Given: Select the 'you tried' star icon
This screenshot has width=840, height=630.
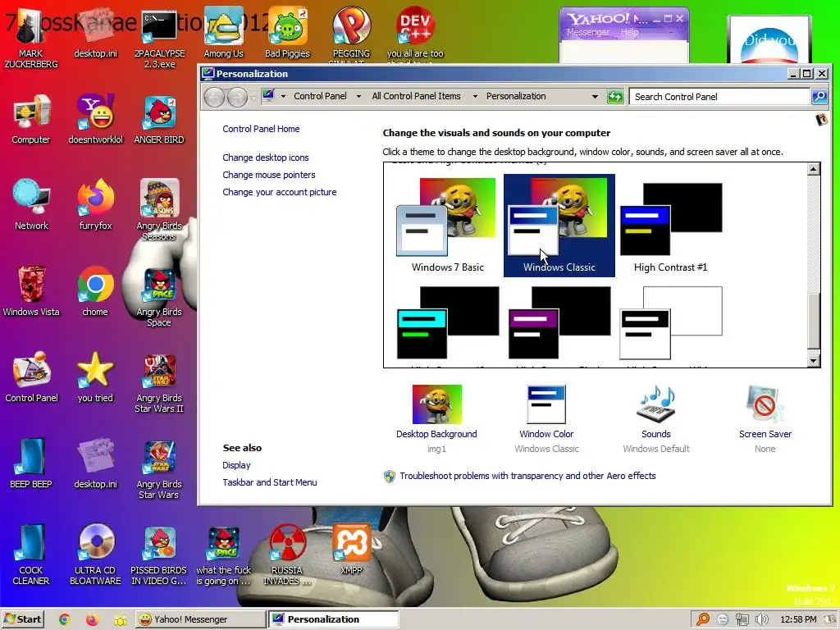Looking at the screenshot, I should pos(95,377).
